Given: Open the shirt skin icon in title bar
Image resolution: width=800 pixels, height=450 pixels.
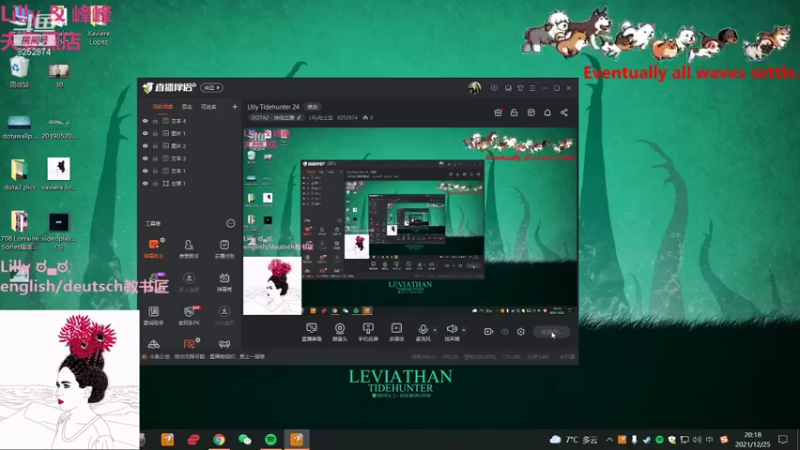Looking at the screenshot, I should (x=520, y=88).
